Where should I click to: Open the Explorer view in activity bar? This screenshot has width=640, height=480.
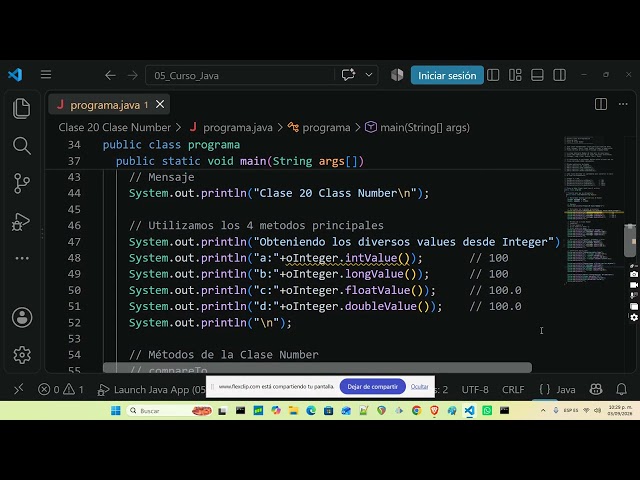pos(22,109)
